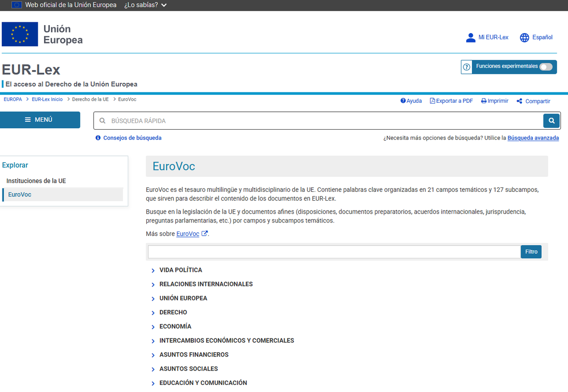
Task: Click the small EU flag in top bar
Action: coord(17,5)
